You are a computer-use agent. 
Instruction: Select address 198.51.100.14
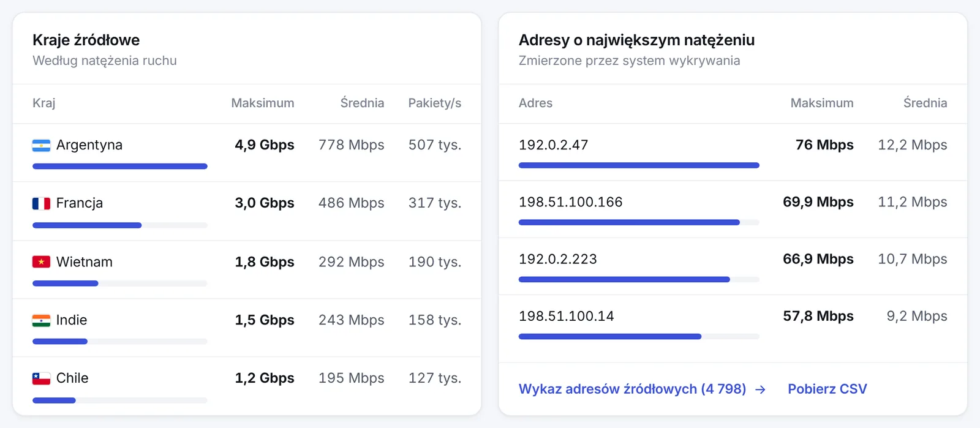(x=567, y=316)
